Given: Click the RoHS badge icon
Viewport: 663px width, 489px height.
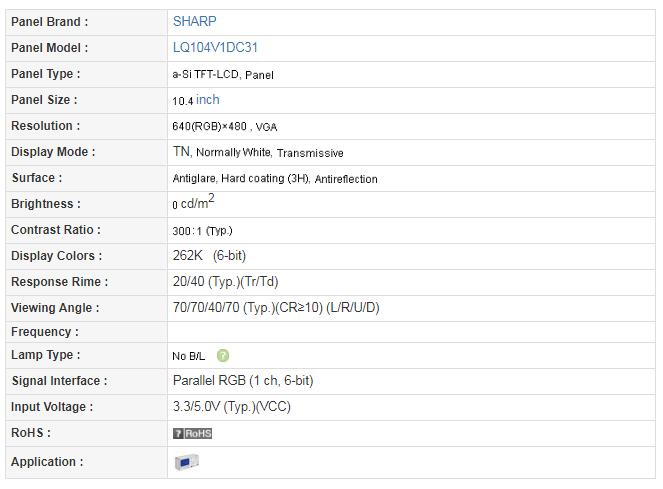Looking at the screenshot, I should click(x=192, y=433).
